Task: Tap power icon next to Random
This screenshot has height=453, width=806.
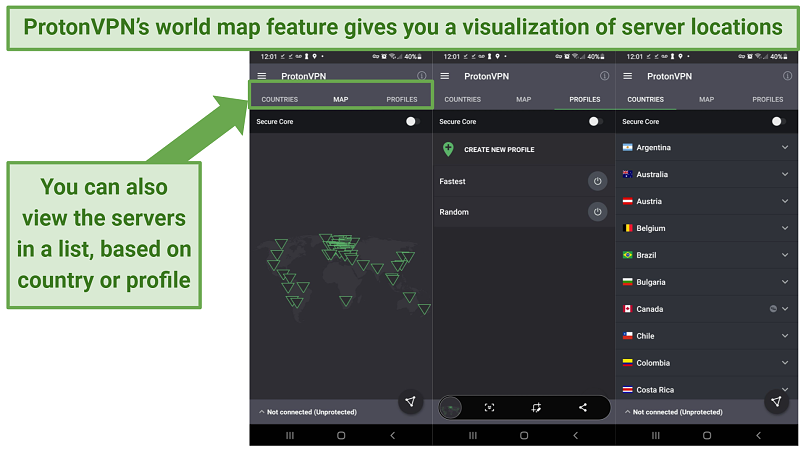Action: [597, 212]
